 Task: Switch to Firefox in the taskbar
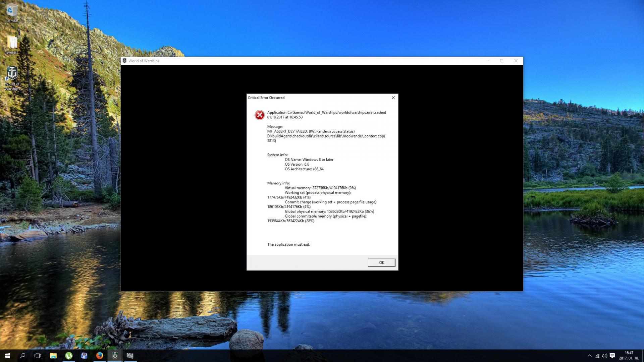click(x=100, y=356)
